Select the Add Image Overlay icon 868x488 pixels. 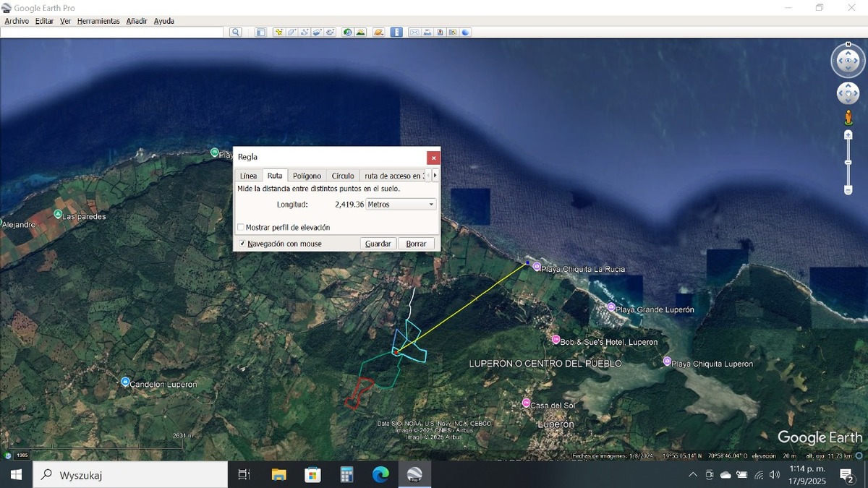click(x=317, y=32)
